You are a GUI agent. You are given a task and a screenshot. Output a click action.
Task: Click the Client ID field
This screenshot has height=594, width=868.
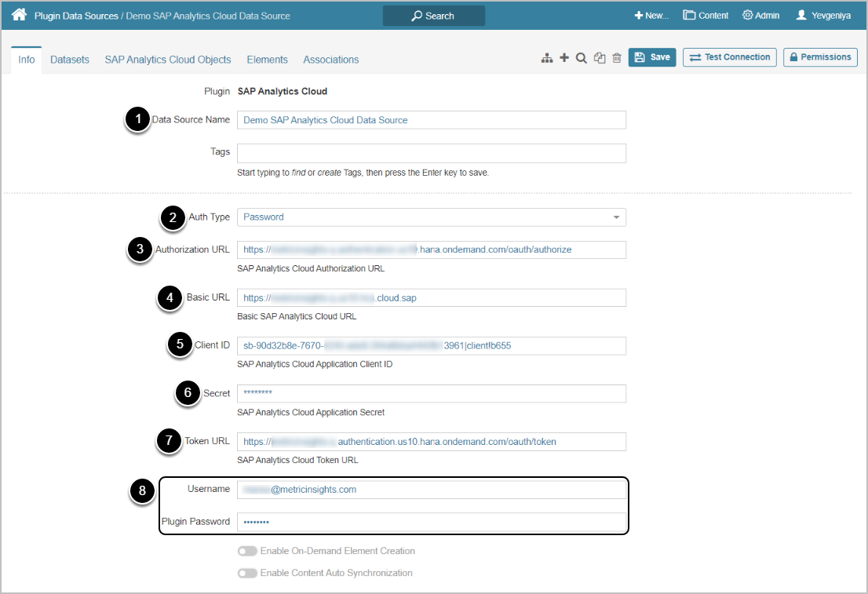coord(431,345)
